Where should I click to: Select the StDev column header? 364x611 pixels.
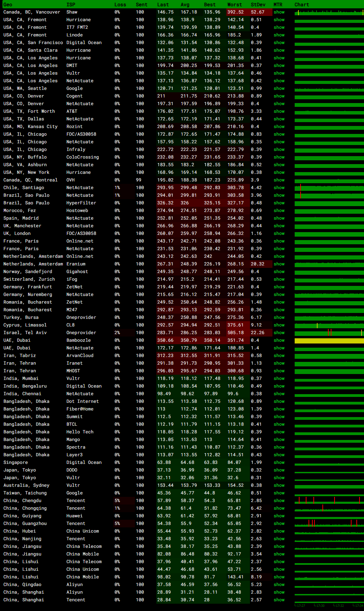[x=258, y=5]
